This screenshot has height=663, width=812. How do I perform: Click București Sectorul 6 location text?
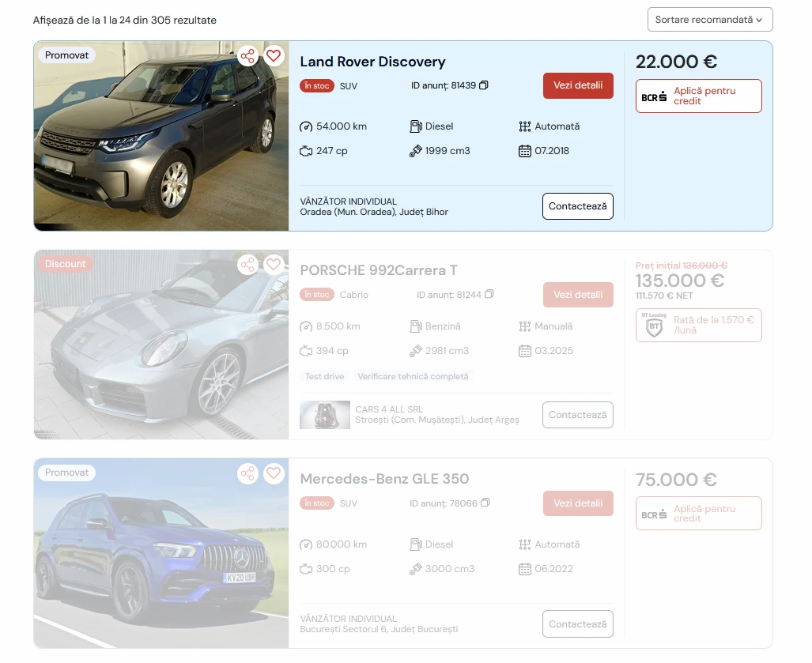coord(379,629)
